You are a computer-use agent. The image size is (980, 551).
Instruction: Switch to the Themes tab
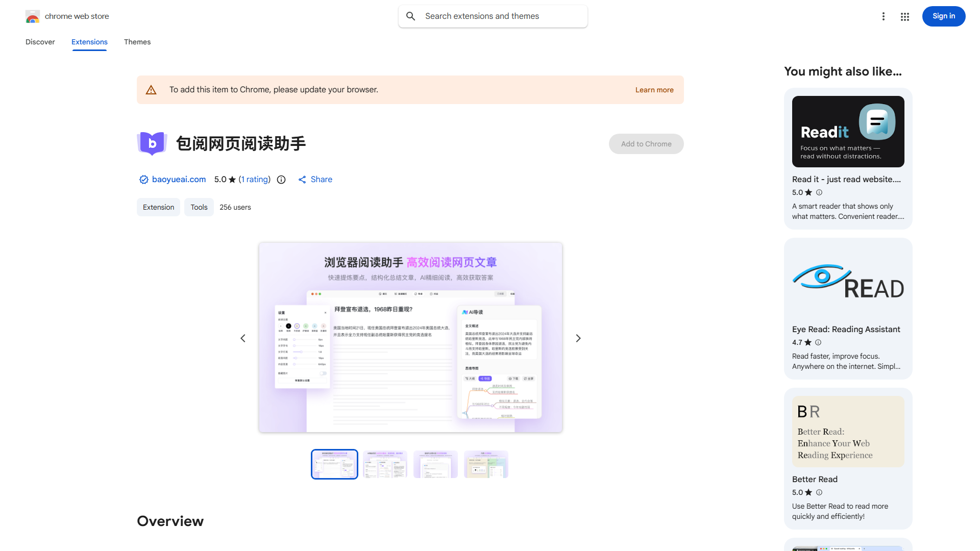[x=137, y=42]
